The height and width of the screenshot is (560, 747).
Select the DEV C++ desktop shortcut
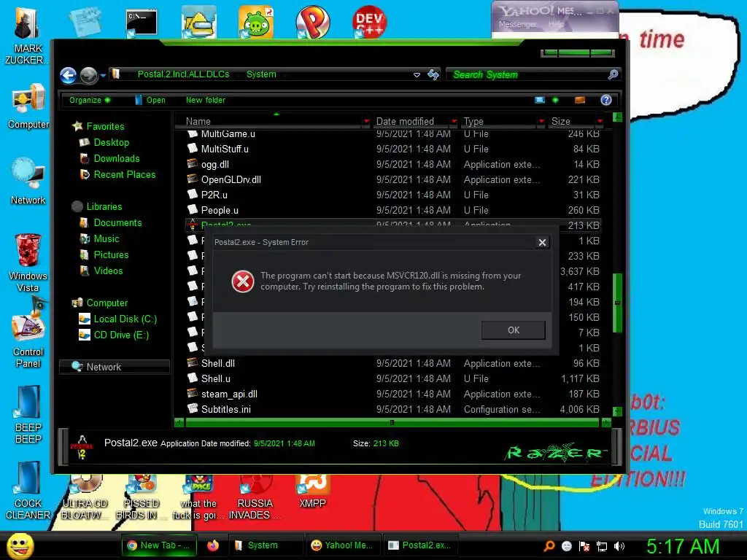pyautogui.click(x=369, y=22)
